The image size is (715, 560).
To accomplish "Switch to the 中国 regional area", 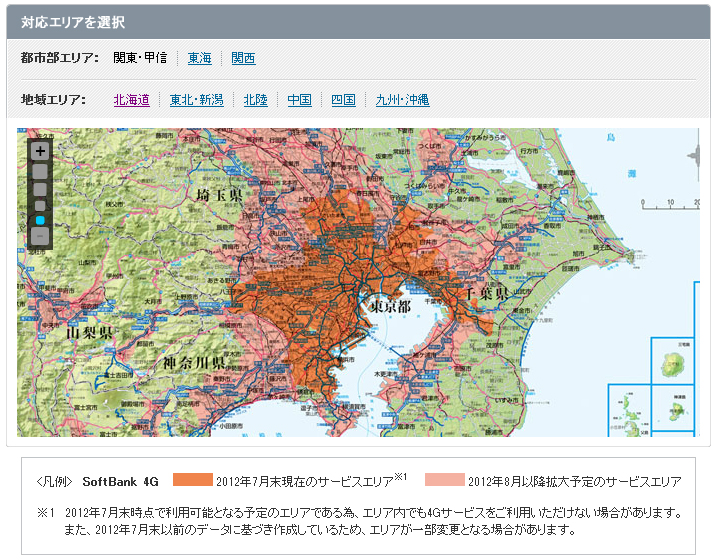I will point(299,100).
